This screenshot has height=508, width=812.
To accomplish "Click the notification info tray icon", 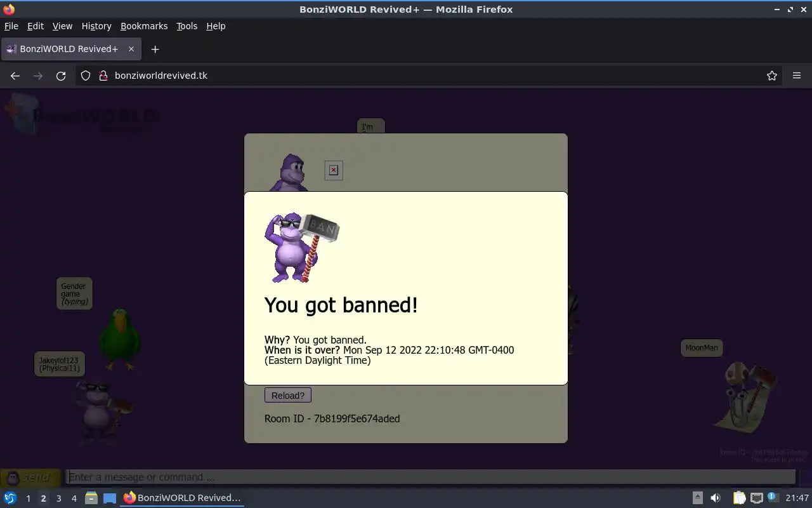I will [772, 497].
